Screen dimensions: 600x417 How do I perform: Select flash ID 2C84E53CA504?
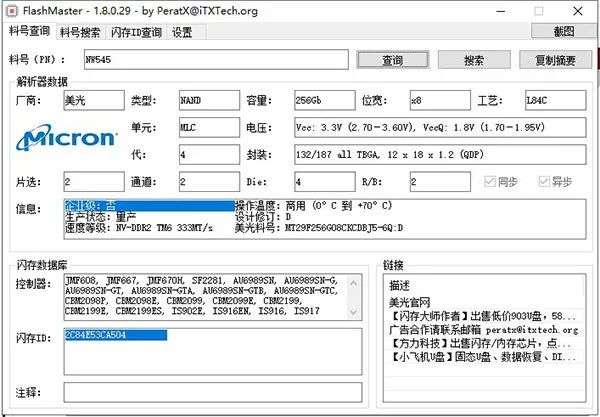coord(116,335)
